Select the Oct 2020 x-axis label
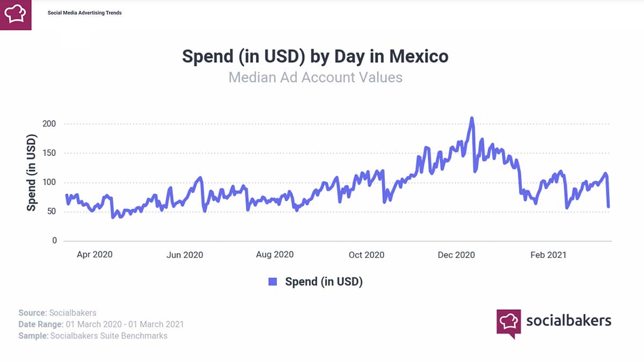This screenshot has width=644, height=362. pos(366,255)
